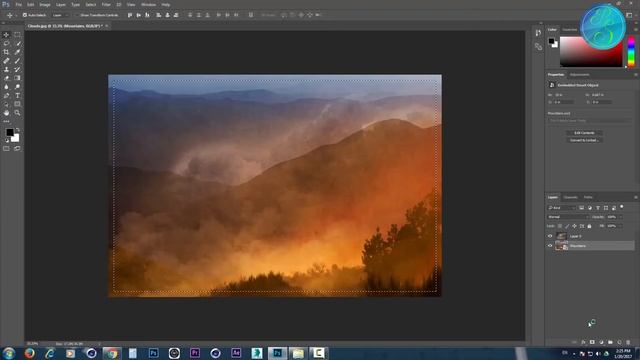Select the Path Selection tool
The image size is (640, 360).
[x=6, y=104]
